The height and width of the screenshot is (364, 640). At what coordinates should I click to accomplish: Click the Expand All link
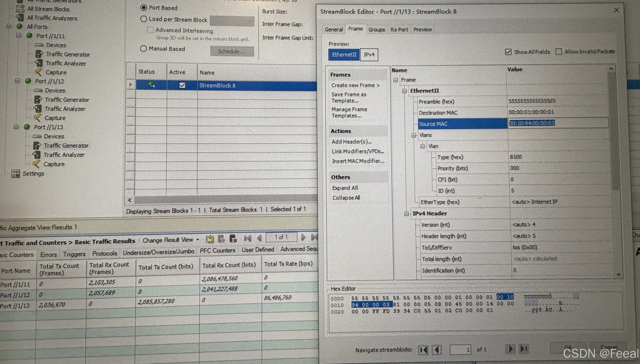click(345, 188)
